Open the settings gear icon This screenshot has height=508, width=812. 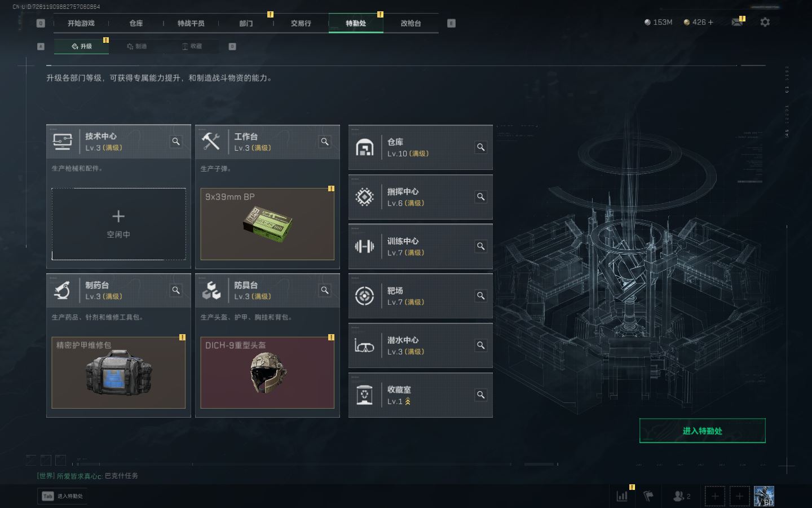[765, 22]
